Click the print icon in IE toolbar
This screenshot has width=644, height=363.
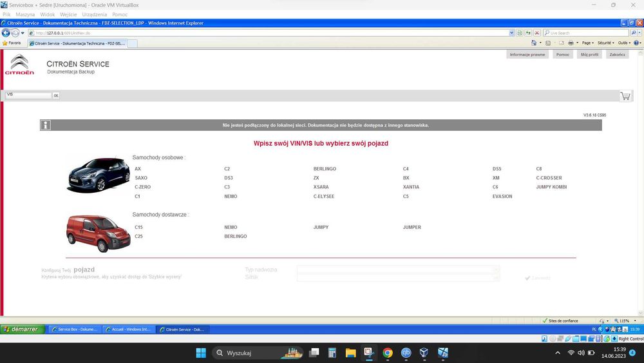[x=571, y=43]
